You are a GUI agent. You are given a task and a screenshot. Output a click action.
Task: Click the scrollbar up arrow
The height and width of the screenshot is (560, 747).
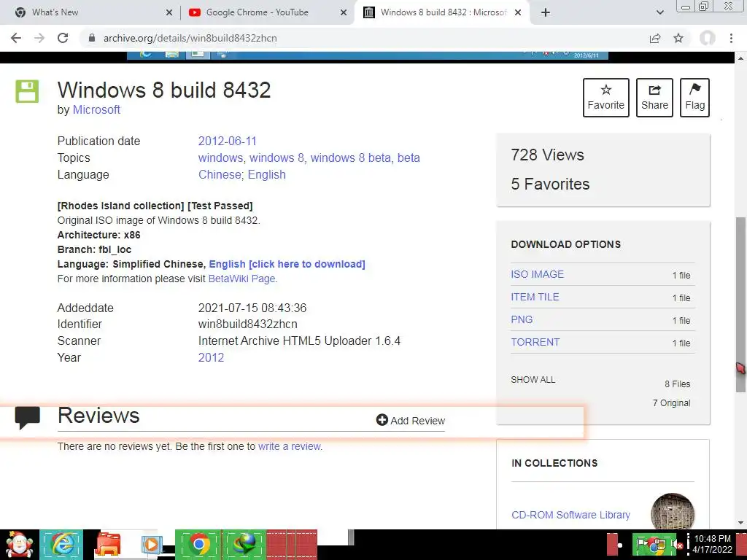pyautogui.click(x=741, y=58)
